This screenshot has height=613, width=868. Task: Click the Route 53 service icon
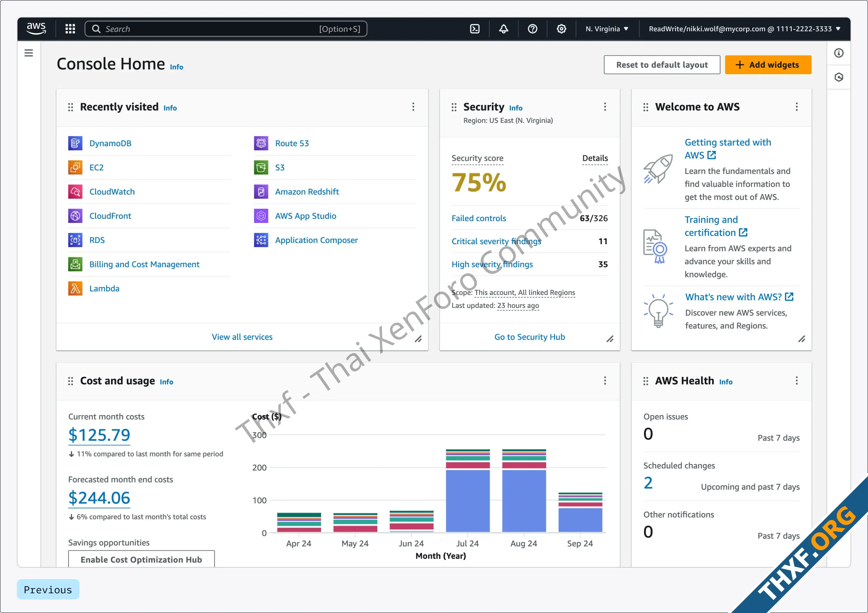(261, 143)
